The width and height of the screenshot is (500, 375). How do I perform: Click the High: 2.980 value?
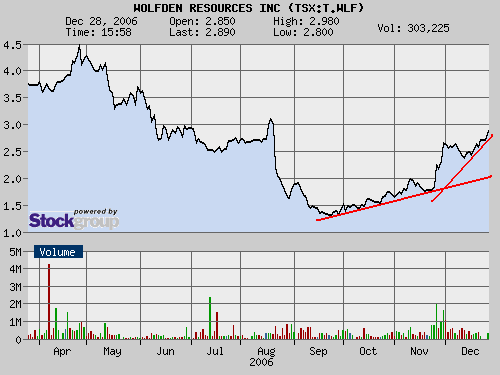[306, 21]
